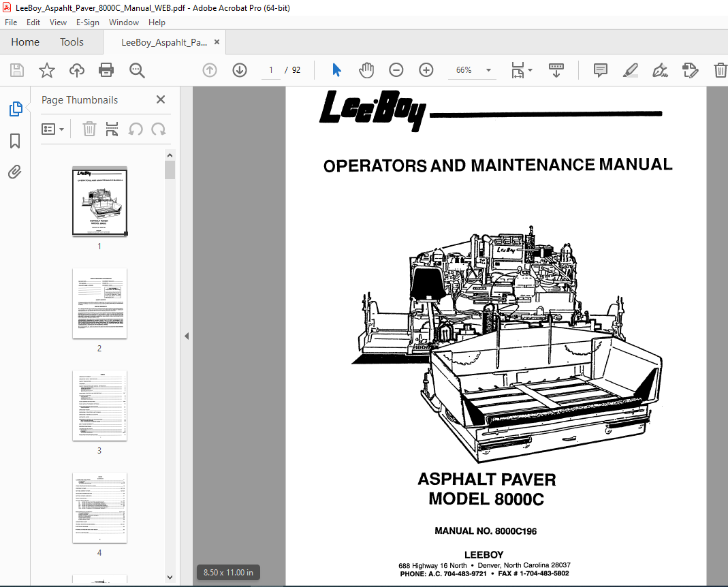Open thumbnails panel options dropdown
Image resolution: width=728 pixels, height=587 pixels.
(x=52, y=129)
